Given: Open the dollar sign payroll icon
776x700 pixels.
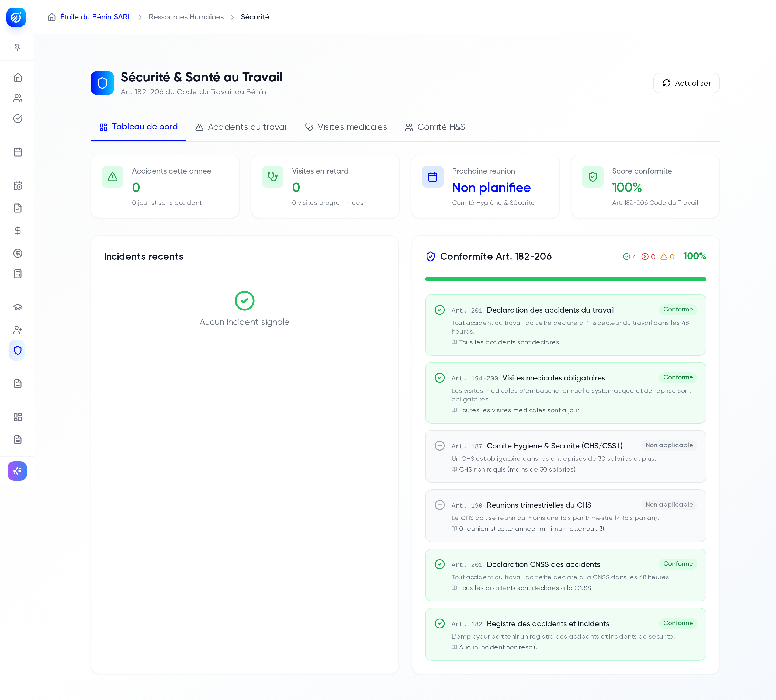Looking at the screenshot, I should [18, 230].
